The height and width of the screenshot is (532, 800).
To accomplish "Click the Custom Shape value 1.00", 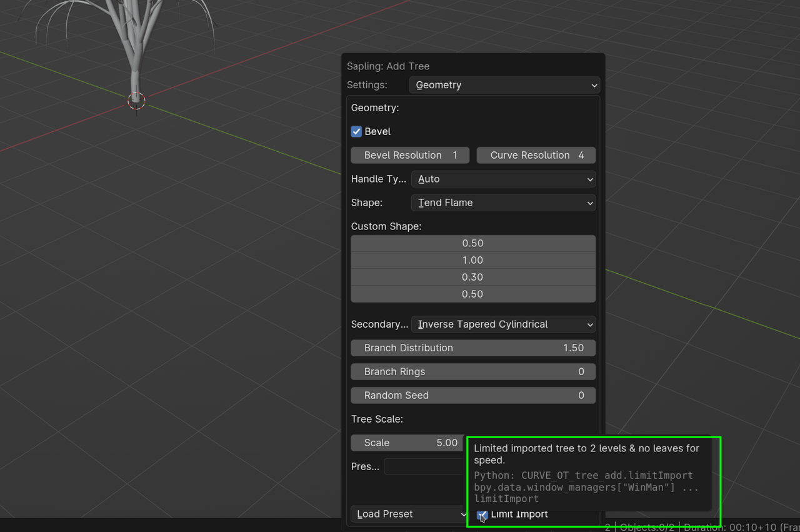I will 473,260.
